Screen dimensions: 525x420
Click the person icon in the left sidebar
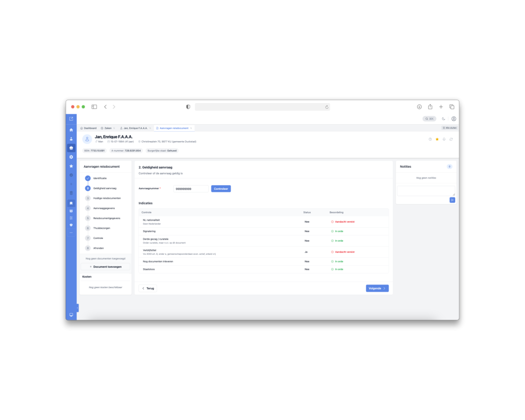pos(71,139)
